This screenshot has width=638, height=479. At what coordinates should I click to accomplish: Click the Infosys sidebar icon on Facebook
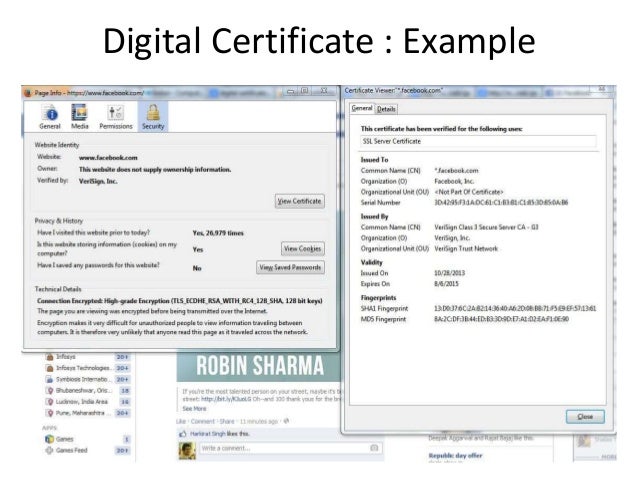tap(50, 357)
